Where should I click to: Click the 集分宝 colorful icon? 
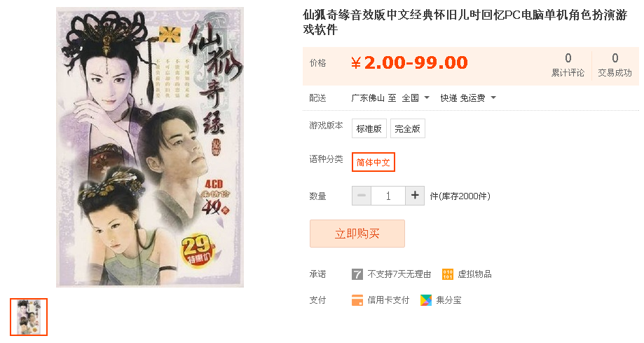tap(426, 300)
